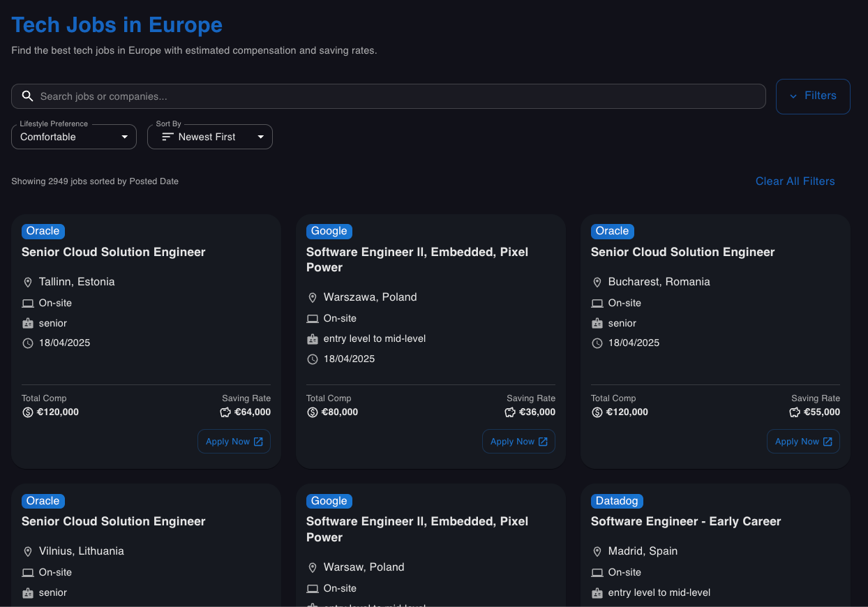Click badge seniority icon in Tallinn card
Image resolution: width=868 pixels, height=607 pixels.
point(28,324)
